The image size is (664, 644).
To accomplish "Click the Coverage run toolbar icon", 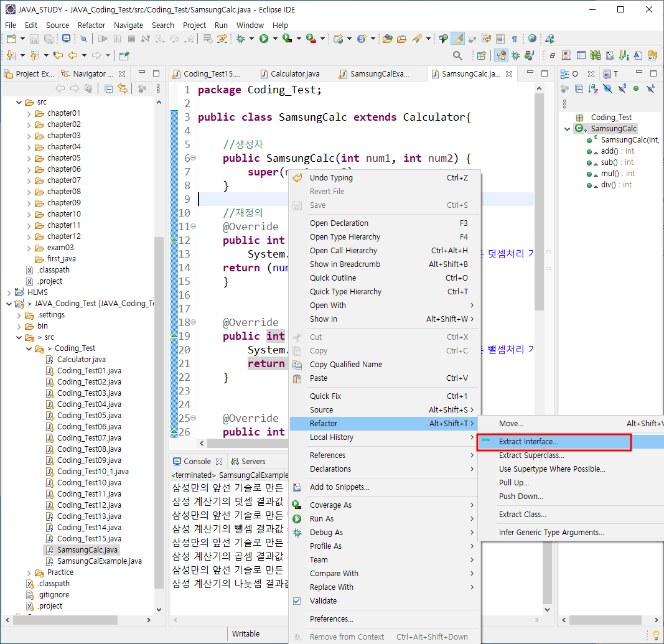I will coord(287,39).
